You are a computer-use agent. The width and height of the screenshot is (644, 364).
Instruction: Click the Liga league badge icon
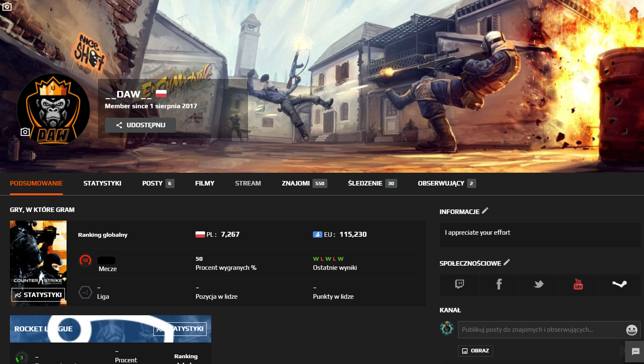click(x=85, y=293)
